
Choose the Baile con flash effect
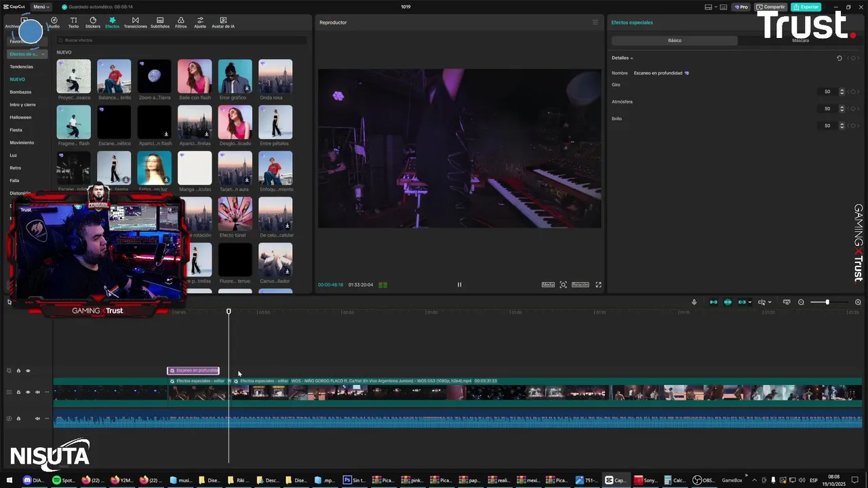coord(195,77)
